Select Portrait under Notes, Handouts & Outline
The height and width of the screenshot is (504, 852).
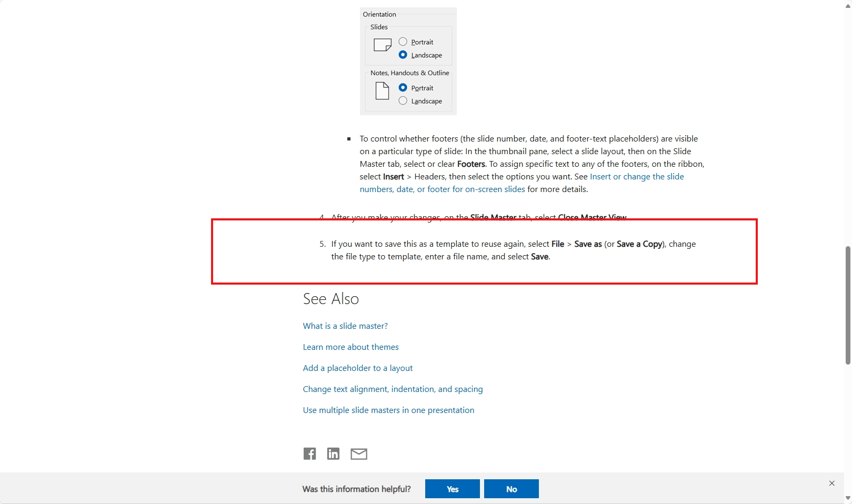(x=403, y=87)
